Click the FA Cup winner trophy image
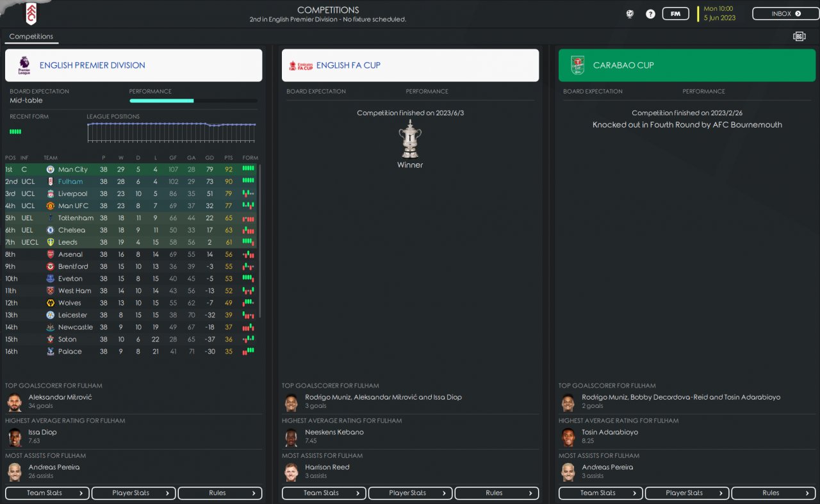Viewport: 820px width, 504px height. 410,139
